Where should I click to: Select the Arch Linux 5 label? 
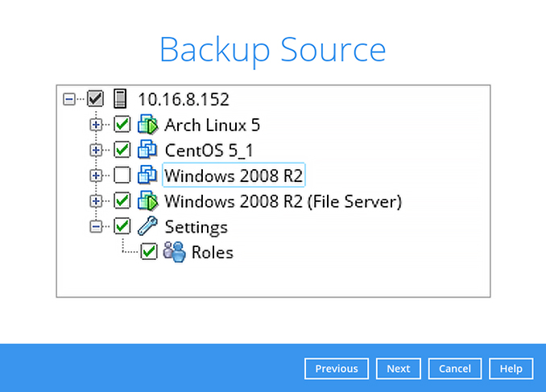(212, 125)
